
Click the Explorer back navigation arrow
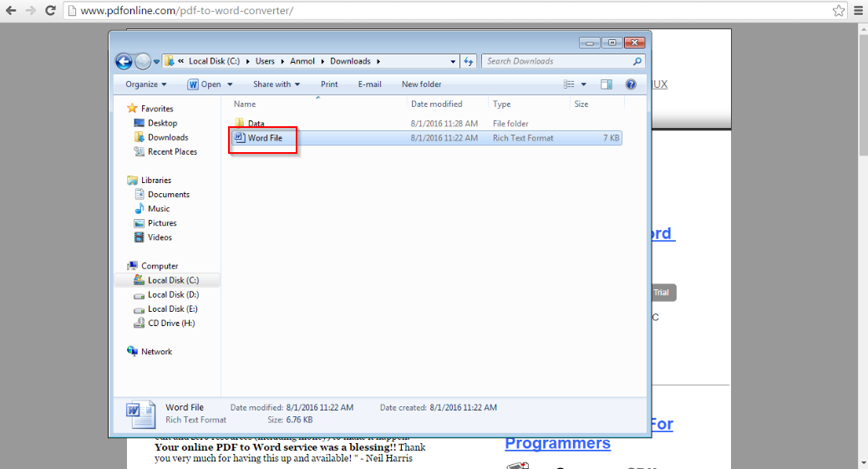124,62
